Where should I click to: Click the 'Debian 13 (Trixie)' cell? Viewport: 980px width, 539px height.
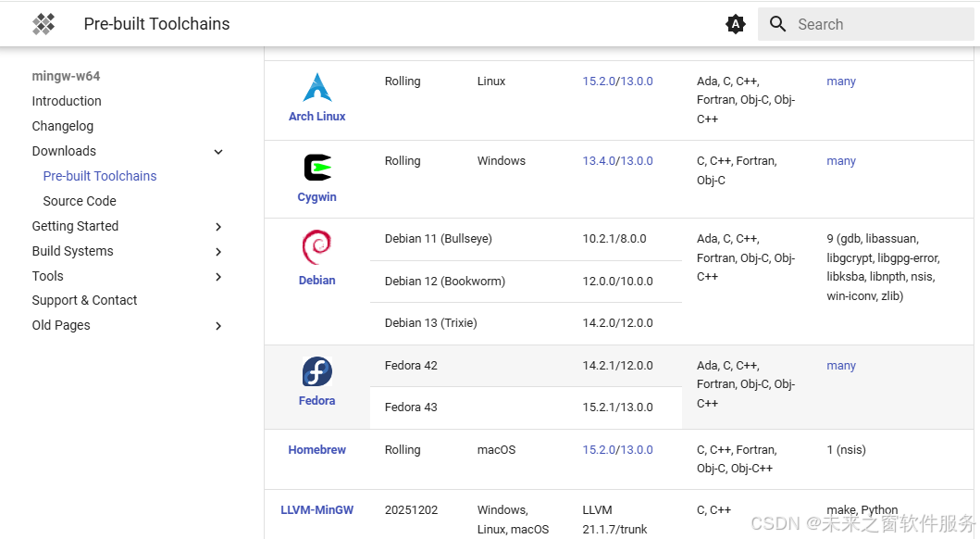pos(430,322)
